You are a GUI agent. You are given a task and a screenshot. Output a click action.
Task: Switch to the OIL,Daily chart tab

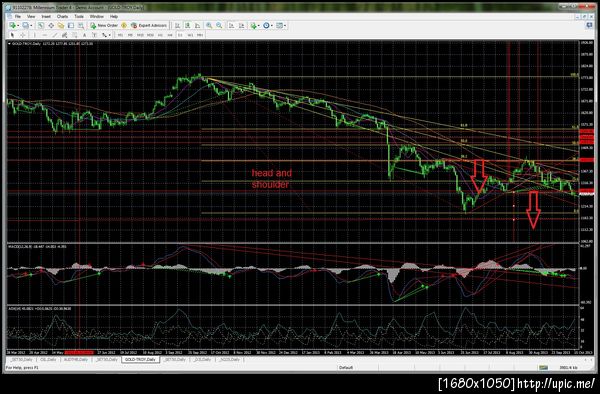48,360
